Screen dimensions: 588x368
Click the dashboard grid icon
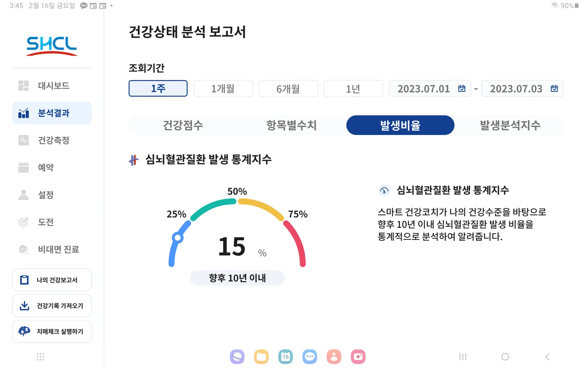tap(24, 86)
